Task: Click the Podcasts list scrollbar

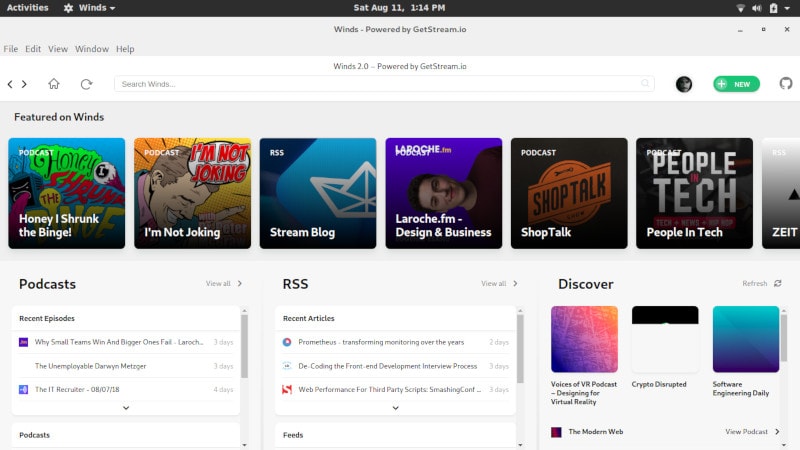Action: coord(244,346)
